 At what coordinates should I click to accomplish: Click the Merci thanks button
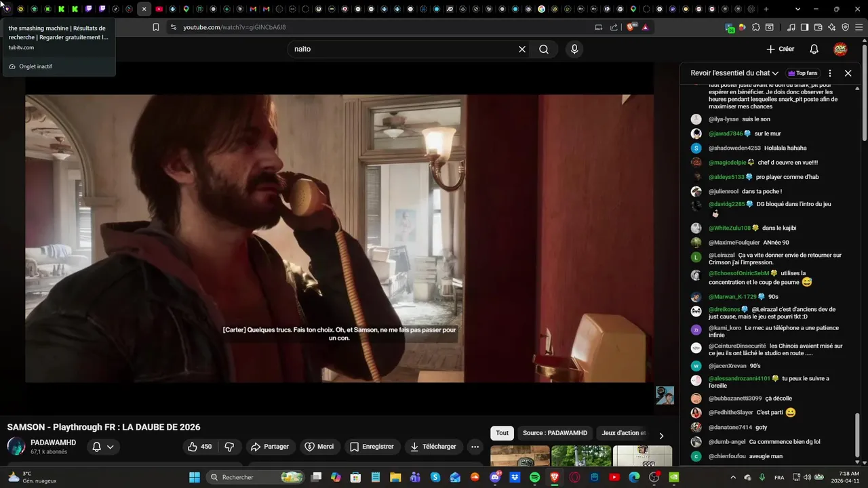click(x=319, y=447)
